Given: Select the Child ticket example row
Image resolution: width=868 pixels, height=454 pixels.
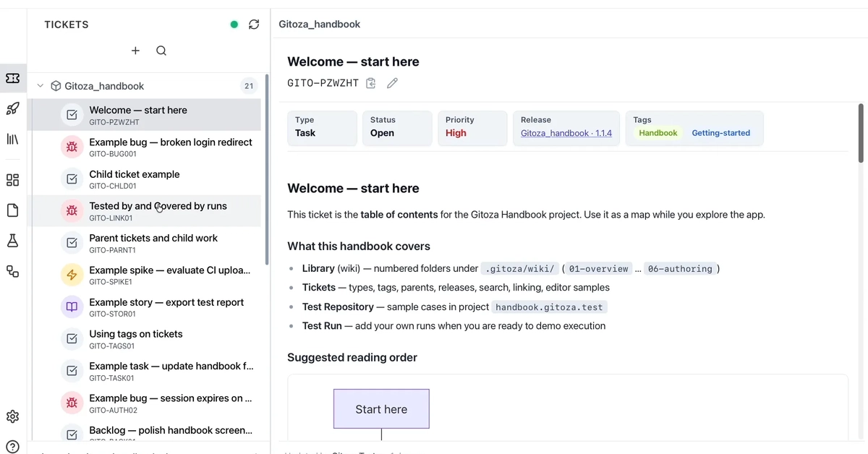Looking at the screenshot, I should point(144,179).
